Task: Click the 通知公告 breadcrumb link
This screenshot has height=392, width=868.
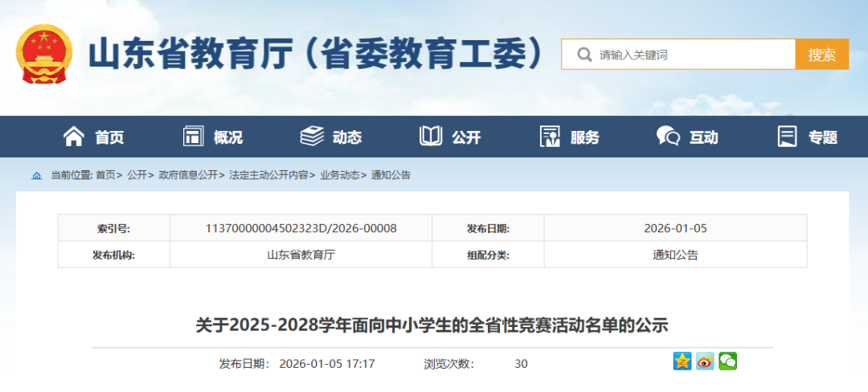Action: pos(391,175)
